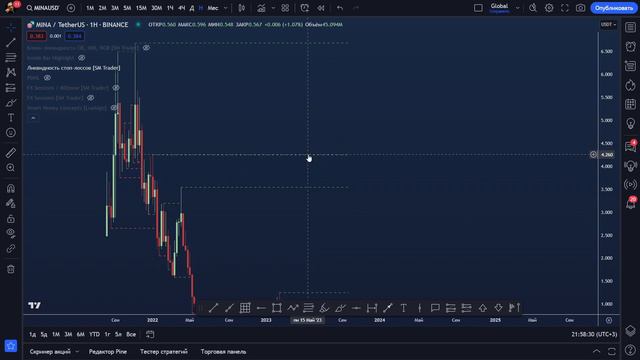Select the Все date range
The width and height of the screenshot is (640, 360).
pos(131,334)
